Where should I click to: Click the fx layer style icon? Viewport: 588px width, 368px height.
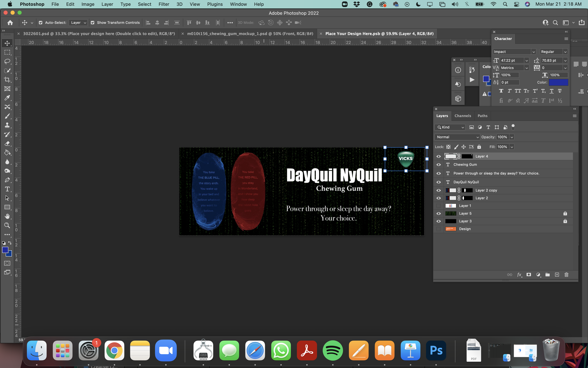pos(519,275)
